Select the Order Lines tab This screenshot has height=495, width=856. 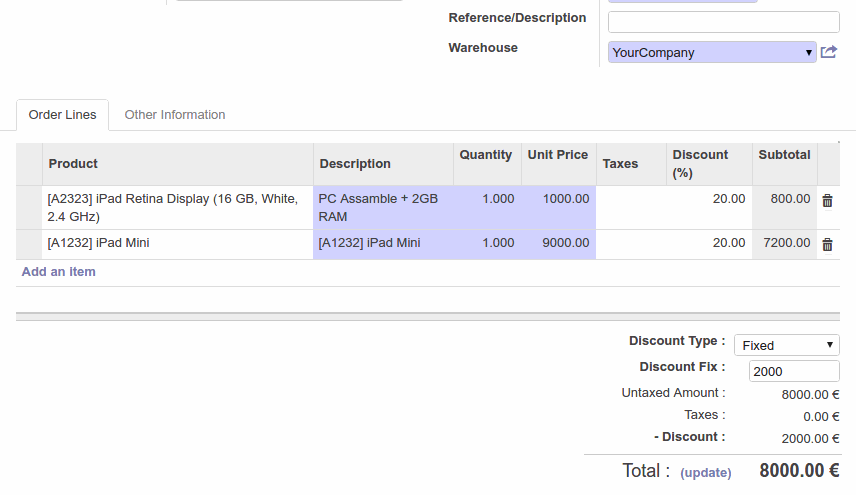(x=62, y=115)
